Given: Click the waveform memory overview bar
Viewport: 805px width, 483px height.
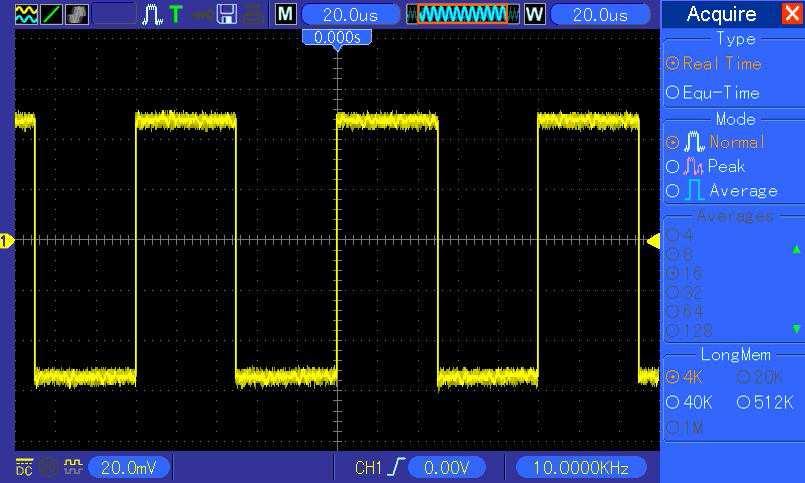Looking at the screenshot, I should [463, 14].
